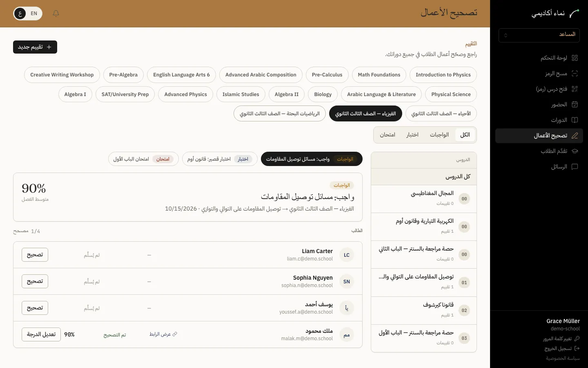Select كل الدروس in lessons list
This screenshot has width=588, height=368.
click(424, 177)
